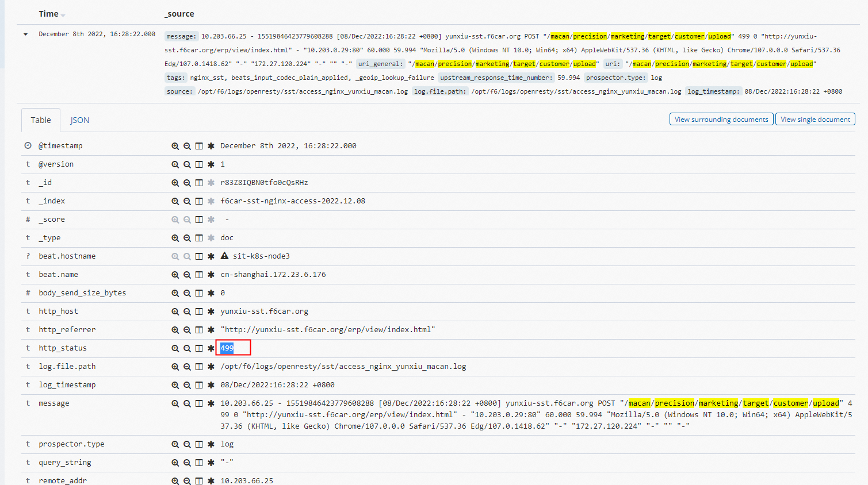Filter for value on @version row
Screen dimensions: 868x485
point(175,164)
